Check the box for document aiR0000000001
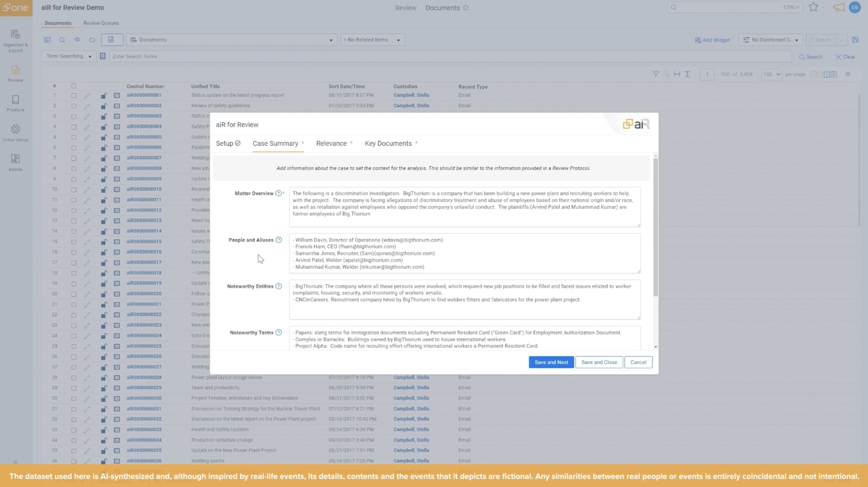This screenshot has height=487, width=868. 74,95
